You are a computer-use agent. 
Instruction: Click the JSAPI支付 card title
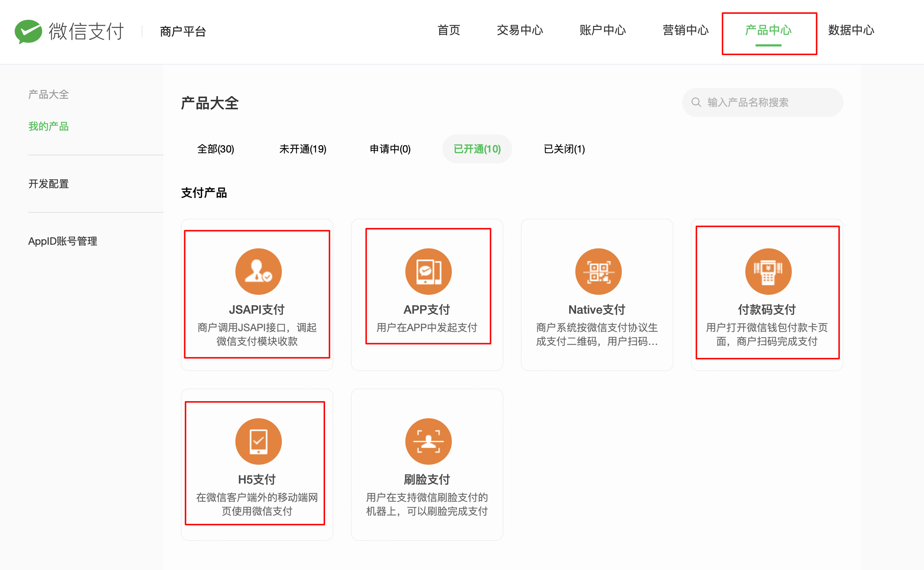(x=257, y=309)
